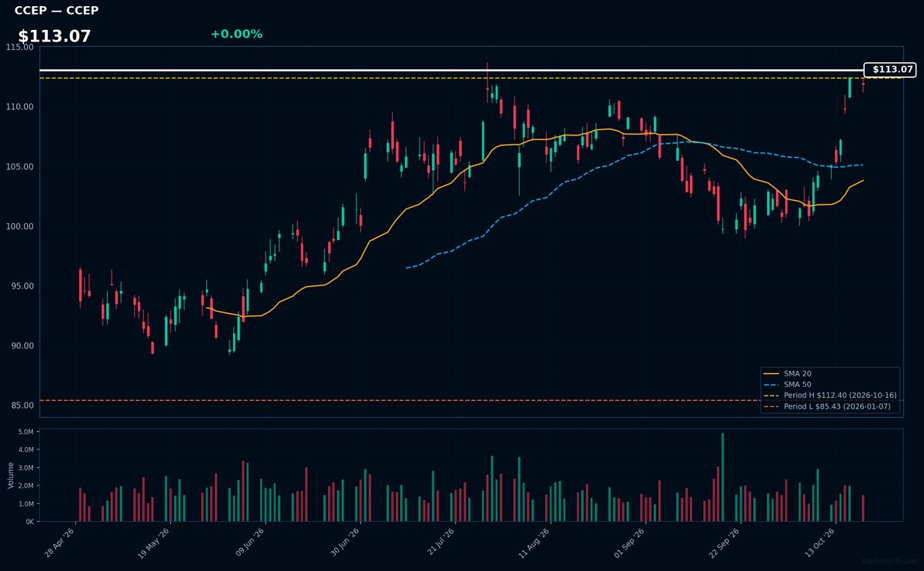
Task: Click the 115.00 price axis label
Action: pos(21,47)
